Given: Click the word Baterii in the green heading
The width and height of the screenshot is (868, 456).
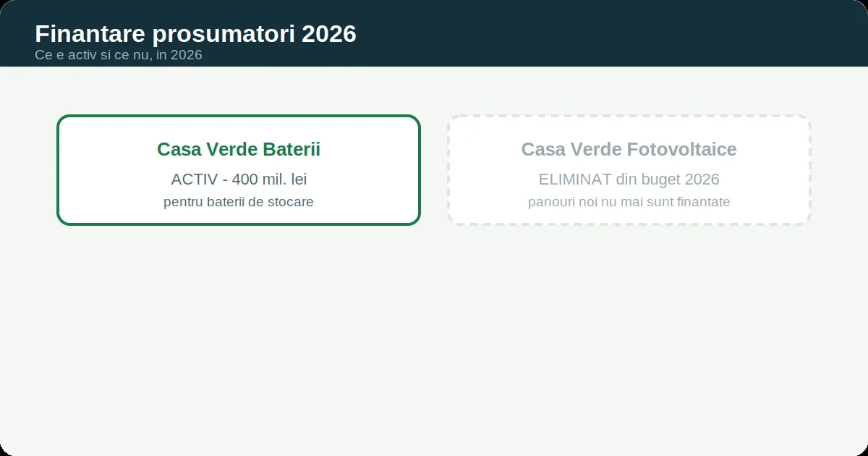Looking at the screenshot, I should (292, 149).
